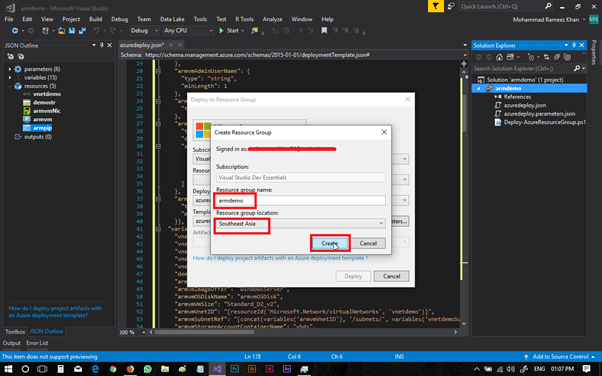Viewport: 602px width, 376px height.
Task: Open the deploy project artifacts help link in dialog
Action: [x=280, y=258]
